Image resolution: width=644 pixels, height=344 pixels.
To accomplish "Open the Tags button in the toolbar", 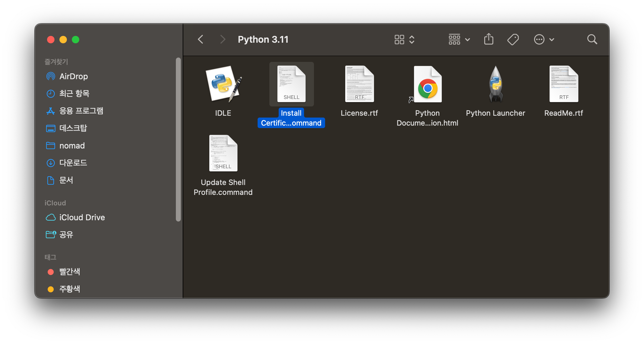I will pos(513,39).
